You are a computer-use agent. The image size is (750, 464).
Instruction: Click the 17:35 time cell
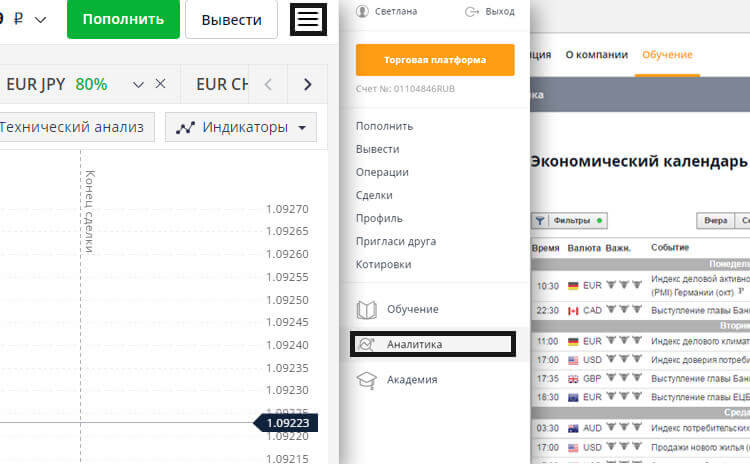548,379
